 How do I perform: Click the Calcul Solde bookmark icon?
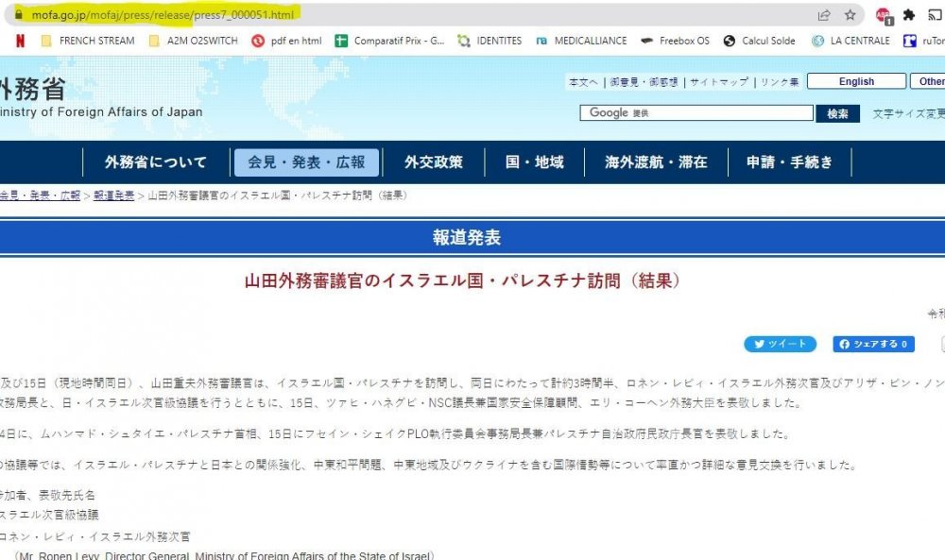tap(729, 41)
